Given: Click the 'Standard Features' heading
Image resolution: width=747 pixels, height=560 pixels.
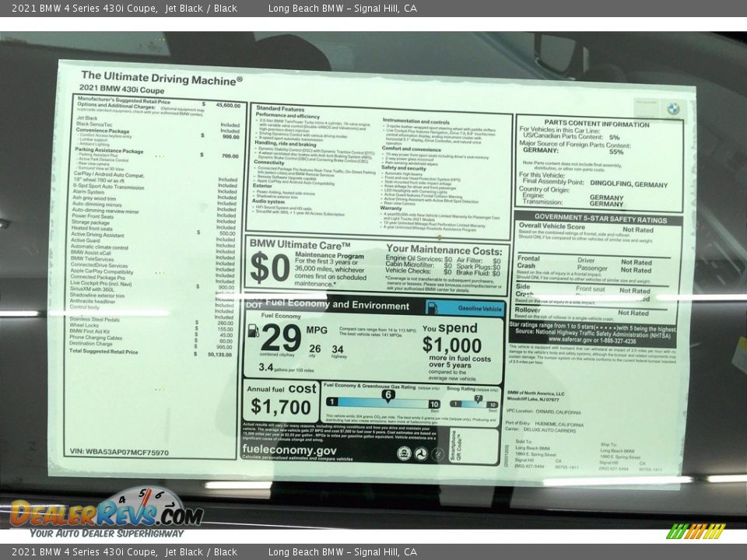Looking at the screenshot, I should [x=280, y=109].
